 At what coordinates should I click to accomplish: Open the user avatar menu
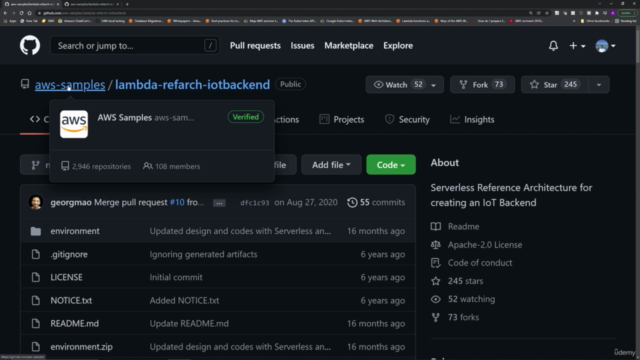click(605, 46)
